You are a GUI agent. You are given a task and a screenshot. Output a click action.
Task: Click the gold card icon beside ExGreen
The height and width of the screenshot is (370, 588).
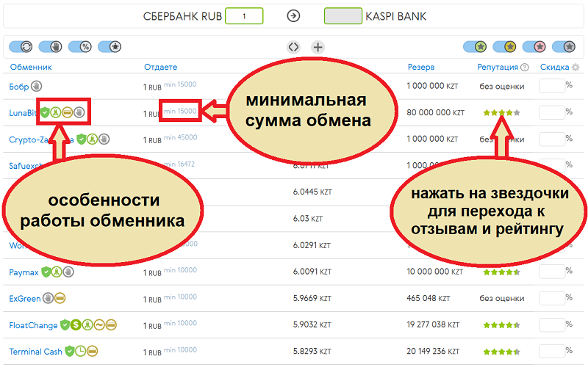point(60,298)
